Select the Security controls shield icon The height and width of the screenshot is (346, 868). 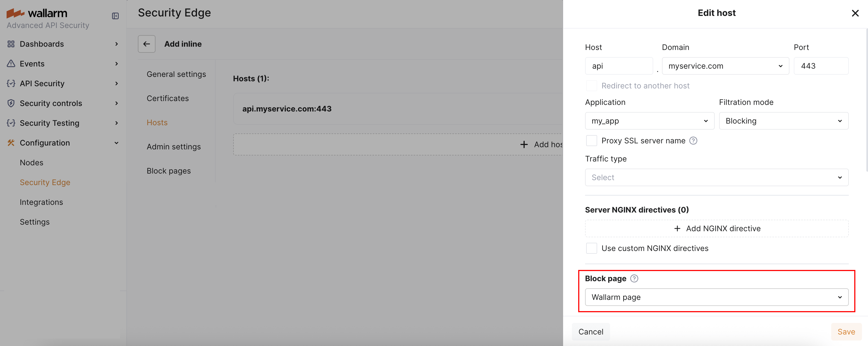click(10, 103)
